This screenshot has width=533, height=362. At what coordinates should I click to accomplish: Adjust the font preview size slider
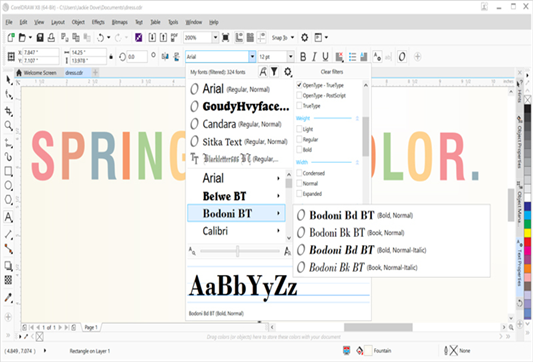237,251
